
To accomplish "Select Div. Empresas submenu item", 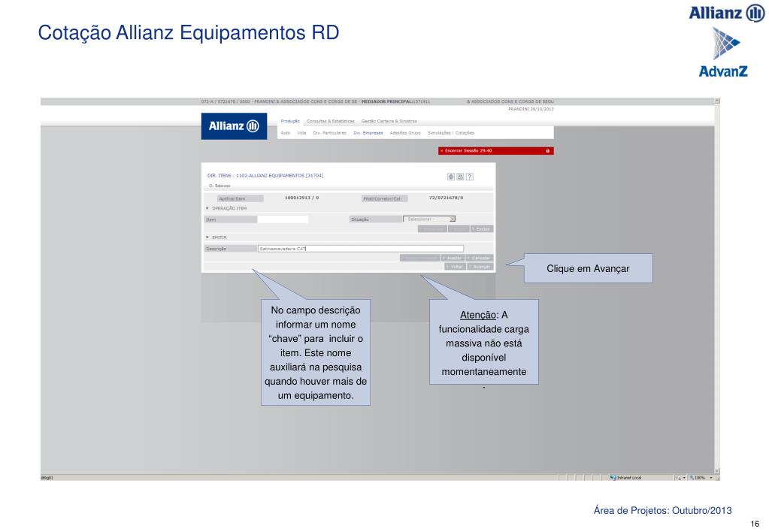I will pyautogui.click(x=368, y=133).
